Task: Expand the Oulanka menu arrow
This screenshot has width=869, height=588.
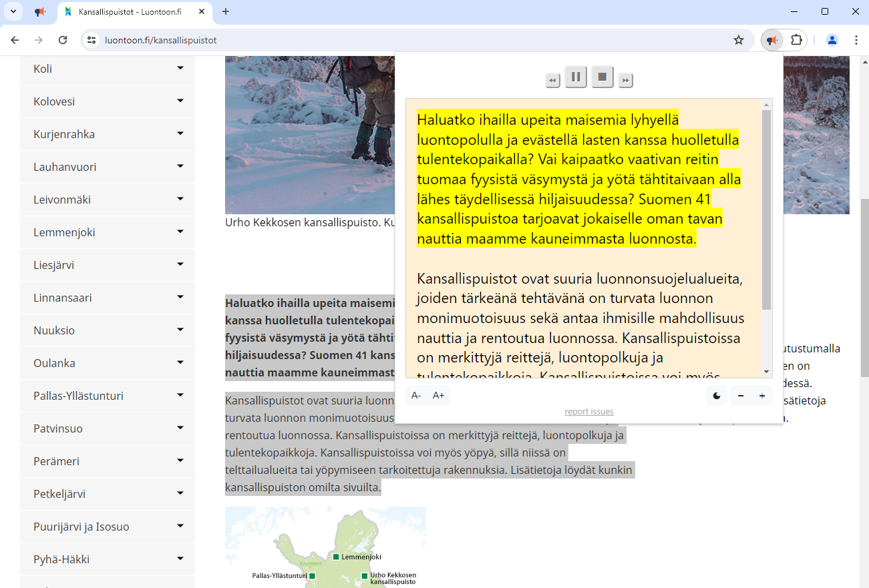Action: click(x=180, y=362)
